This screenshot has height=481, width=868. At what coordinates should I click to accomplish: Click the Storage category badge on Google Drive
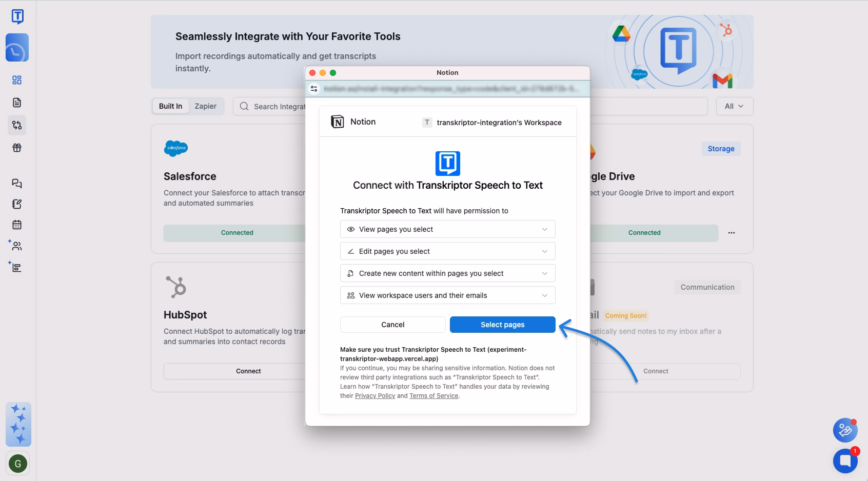(x=721, y=148)
